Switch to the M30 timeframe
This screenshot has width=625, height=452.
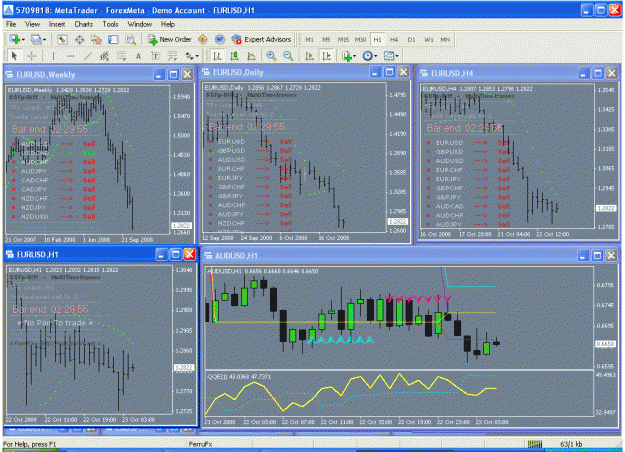click(360, 39)
